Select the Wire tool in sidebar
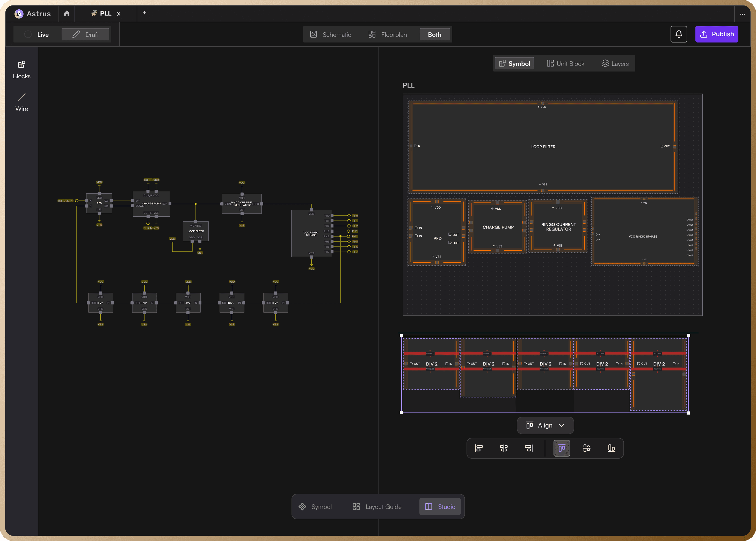 22,102
